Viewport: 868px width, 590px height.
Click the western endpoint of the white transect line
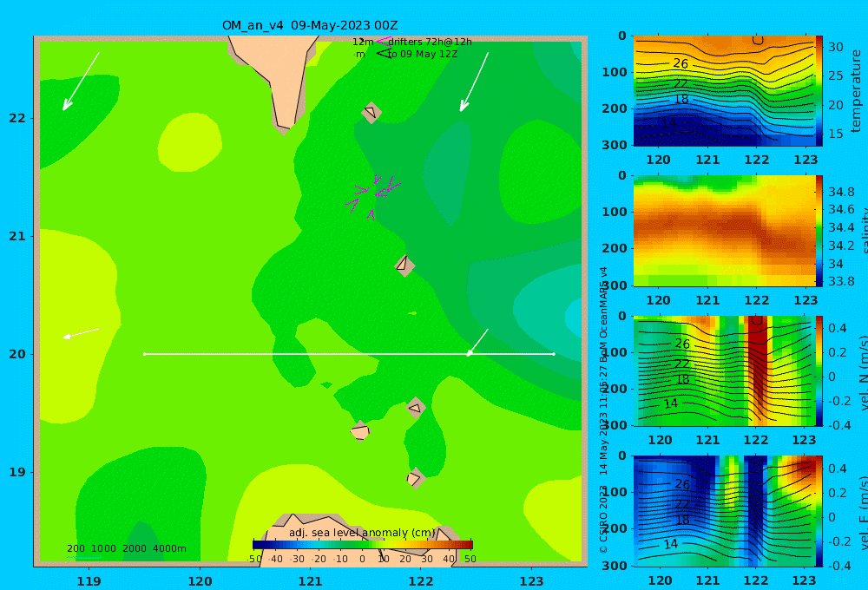144,354
